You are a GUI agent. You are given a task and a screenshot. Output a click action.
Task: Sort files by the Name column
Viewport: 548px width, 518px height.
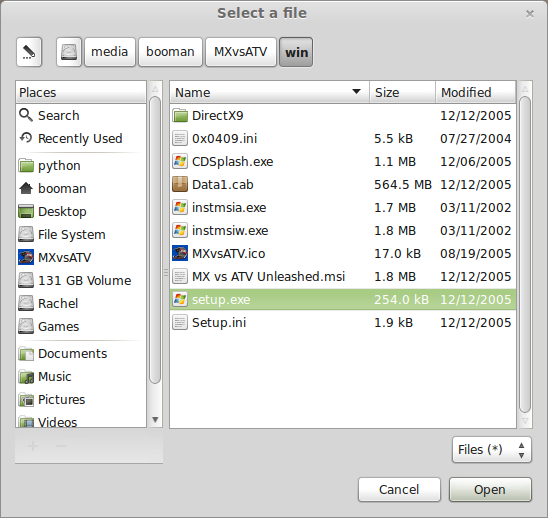(269, 92)
